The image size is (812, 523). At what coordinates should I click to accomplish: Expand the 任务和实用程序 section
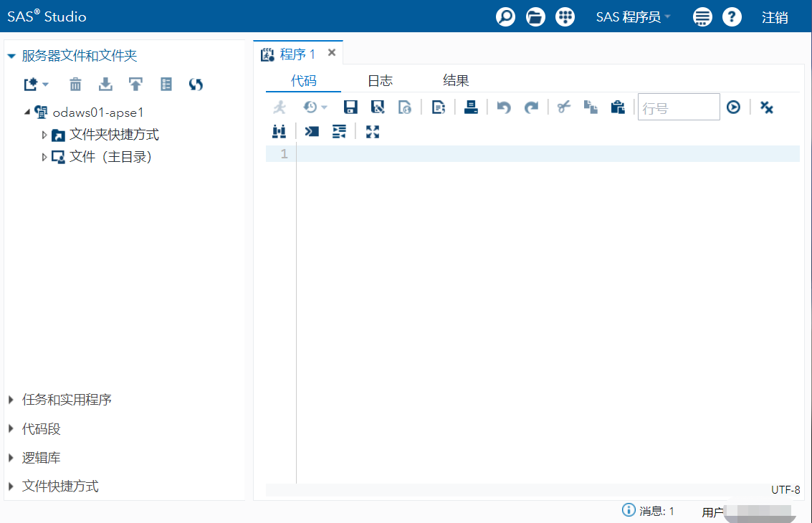(x=11, y=400)
